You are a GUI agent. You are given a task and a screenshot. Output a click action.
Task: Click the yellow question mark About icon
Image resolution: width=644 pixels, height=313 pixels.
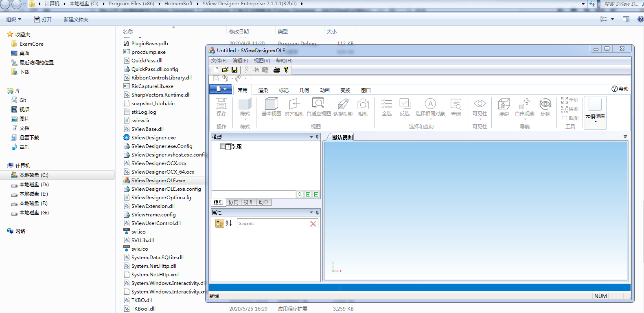(286, 70)
